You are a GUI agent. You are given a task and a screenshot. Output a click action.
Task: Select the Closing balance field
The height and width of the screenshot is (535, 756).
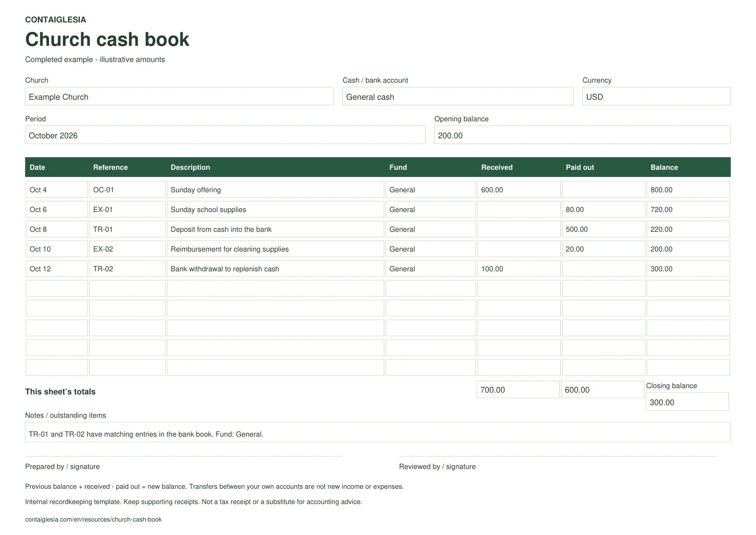(x=687, y=402)
